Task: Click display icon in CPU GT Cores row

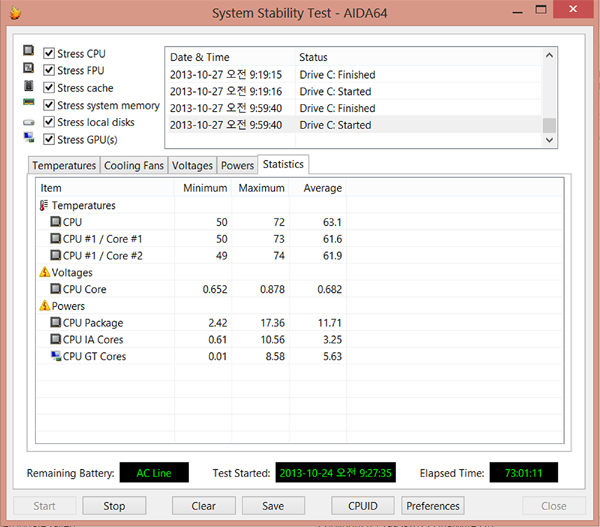Action: click(x=56, y=356)
